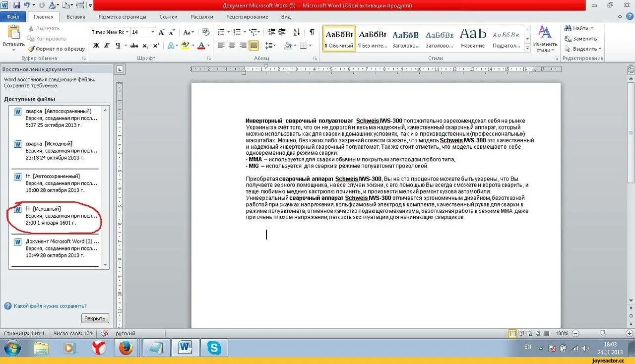Select recovered file 'Документ Microsoft Word (3)'

click(55, 248)
